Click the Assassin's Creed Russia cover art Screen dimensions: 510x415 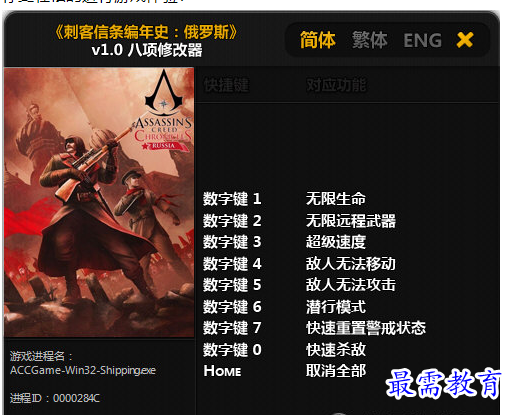[99, 202]
